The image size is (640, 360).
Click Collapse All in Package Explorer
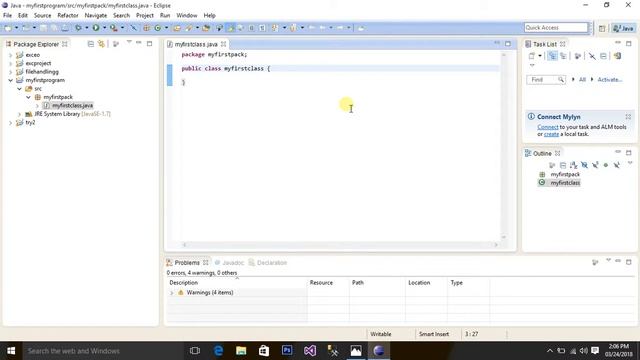pyautogui.click(x=91, y=44)
